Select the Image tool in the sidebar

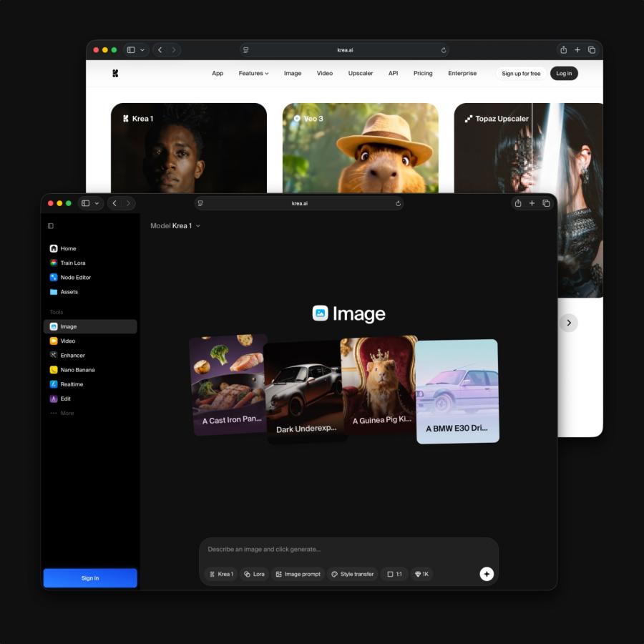pyautogui.click(x=70, y=326)
